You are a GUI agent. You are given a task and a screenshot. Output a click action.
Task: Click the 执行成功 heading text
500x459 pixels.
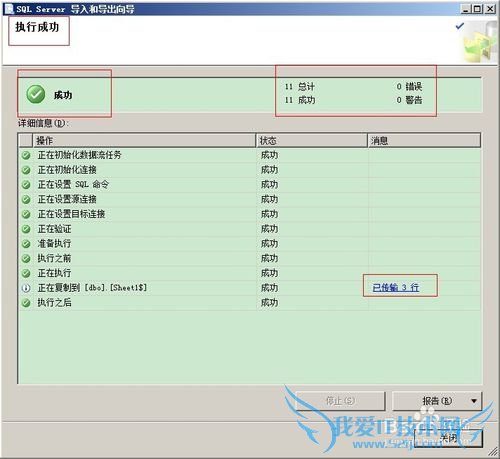click(37, 27)
